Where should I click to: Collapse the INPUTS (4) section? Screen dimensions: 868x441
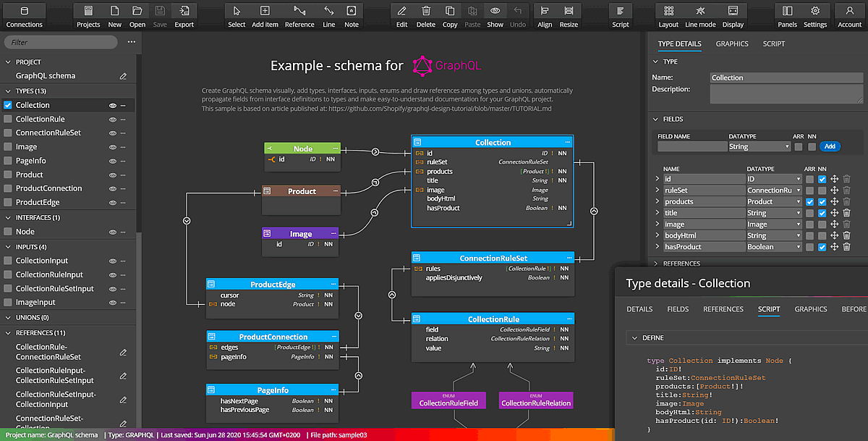coord(8,247)
